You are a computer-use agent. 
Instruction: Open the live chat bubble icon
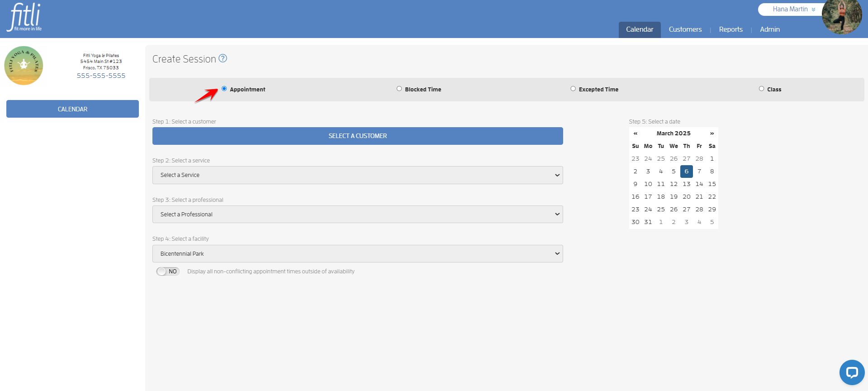852,372
